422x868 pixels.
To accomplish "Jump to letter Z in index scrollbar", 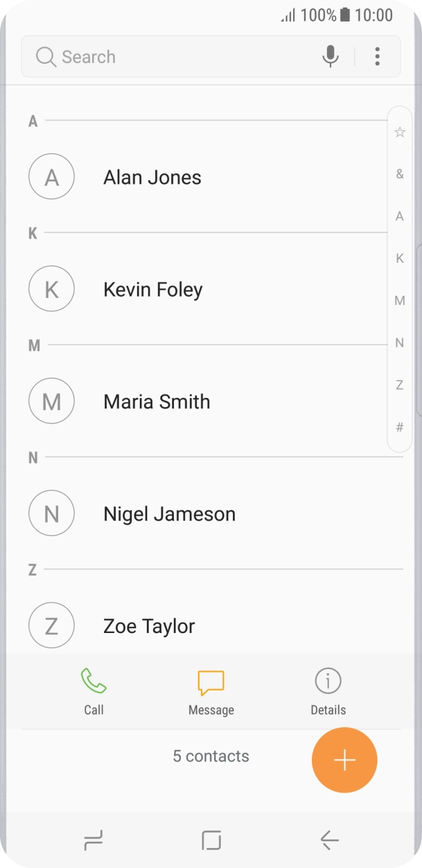I will (400, 385).
